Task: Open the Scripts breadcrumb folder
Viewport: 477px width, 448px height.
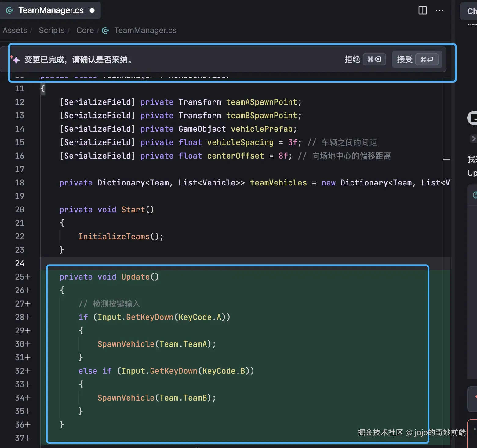Action: coord(52,30)
